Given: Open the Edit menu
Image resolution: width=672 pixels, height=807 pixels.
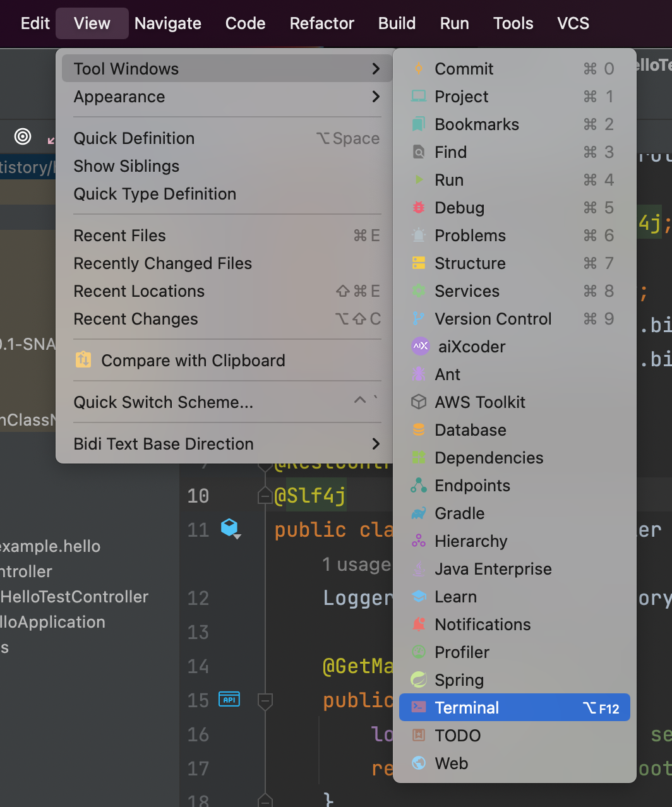Looking at the screenshot, I should [35, 23].
